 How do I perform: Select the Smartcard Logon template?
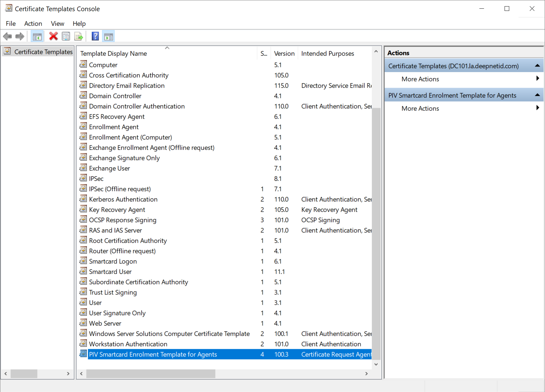(113, 261)
